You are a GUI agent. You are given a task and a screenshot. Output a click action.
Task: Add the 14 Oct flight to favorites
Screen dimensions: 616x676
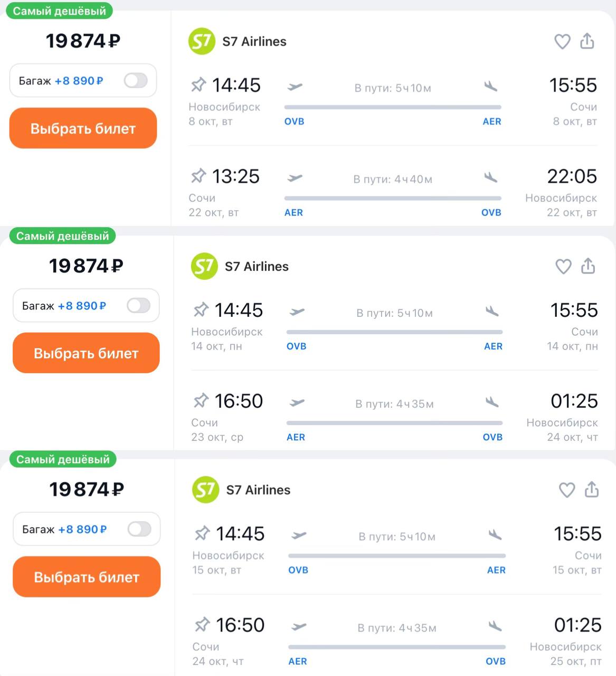click(x=563, y=266)
